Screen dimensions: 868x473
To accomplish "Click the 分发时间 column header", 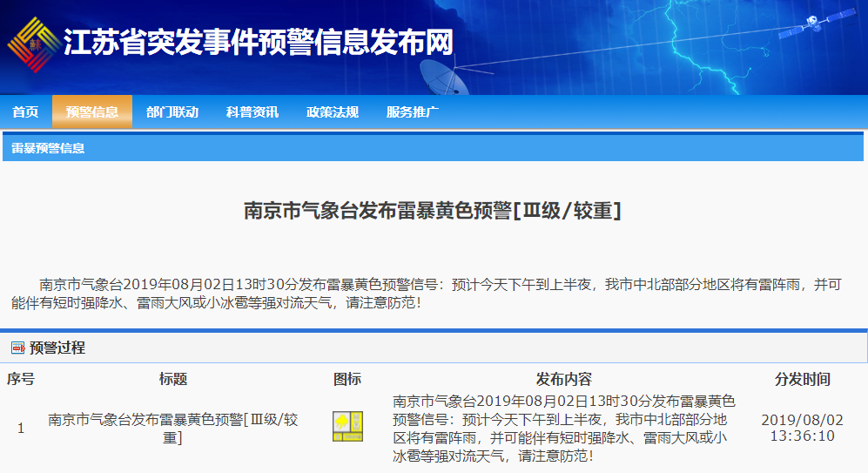I will (802, 380).
